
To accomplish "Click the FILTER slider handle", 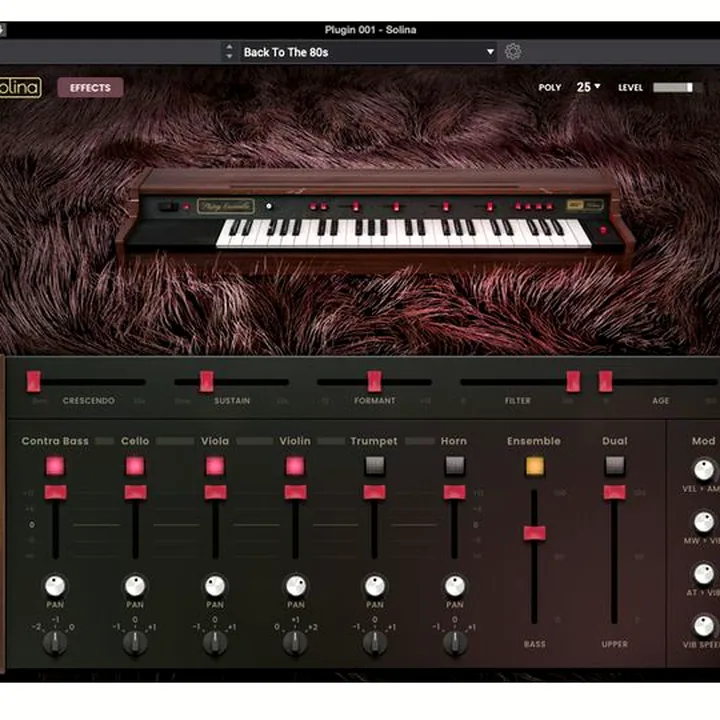I will (573, 382).
